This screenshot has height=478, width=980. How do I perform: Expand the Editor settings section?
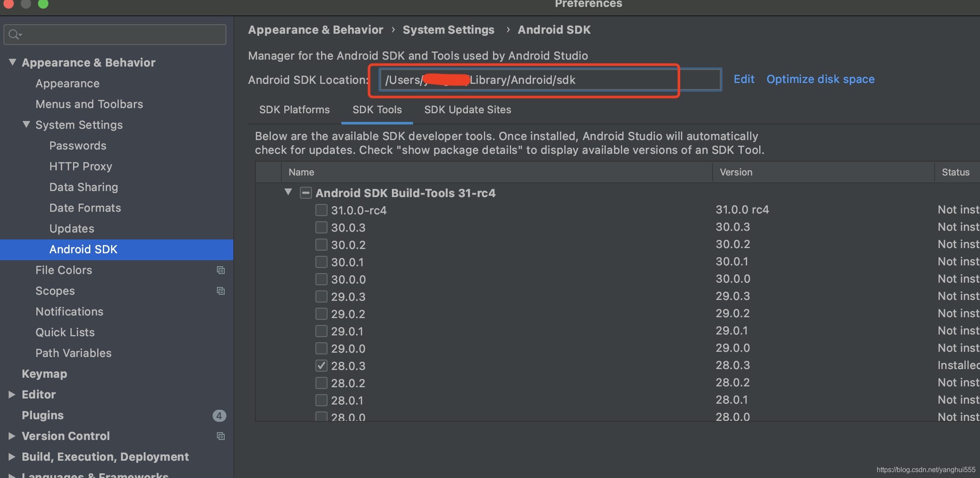coord(12,394)
